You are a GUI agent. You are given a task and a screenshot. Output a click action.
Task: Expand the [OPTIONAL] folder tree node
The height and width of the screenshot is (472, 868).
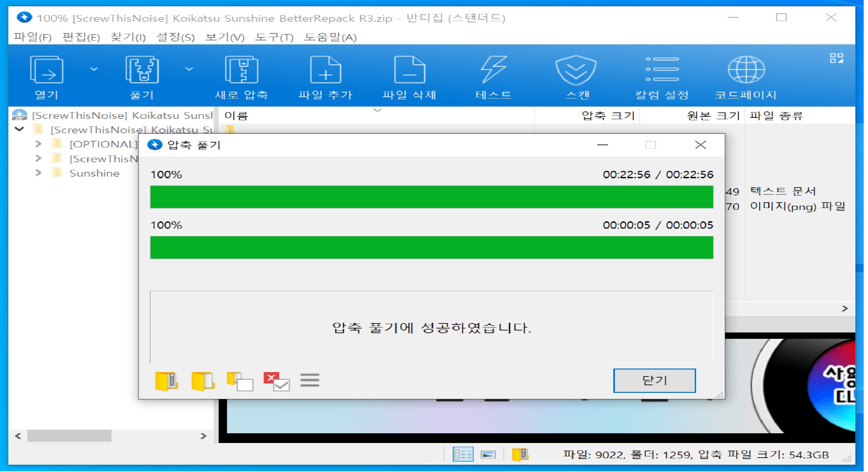[38, 144]
